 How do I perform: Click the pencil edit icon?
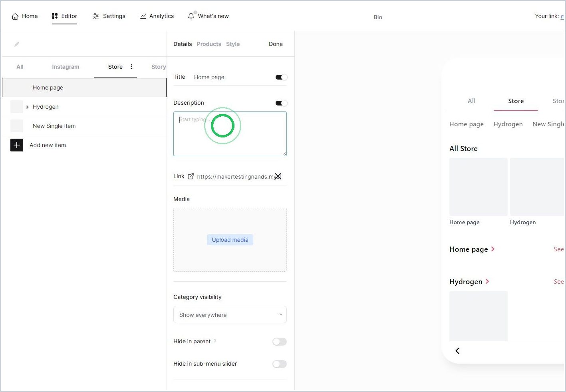tap(17, 44)
